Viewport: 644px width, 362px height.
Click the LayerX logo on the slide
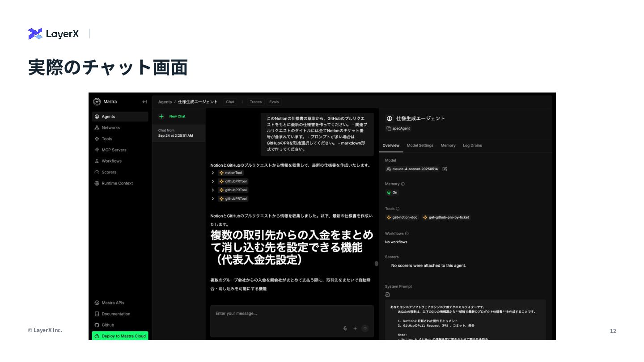pos(53,34)
